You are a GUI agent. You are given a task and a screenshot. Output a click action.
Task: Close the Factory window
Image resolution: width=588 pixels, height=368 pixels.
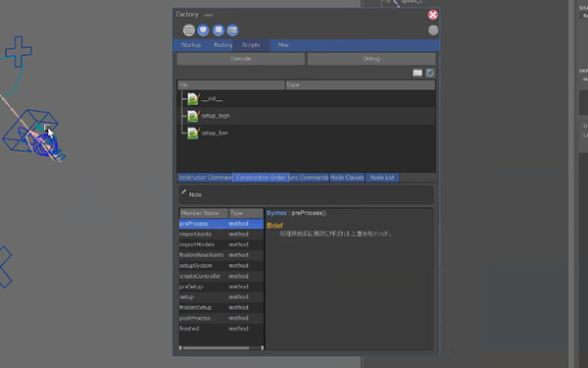pos(433,15)
